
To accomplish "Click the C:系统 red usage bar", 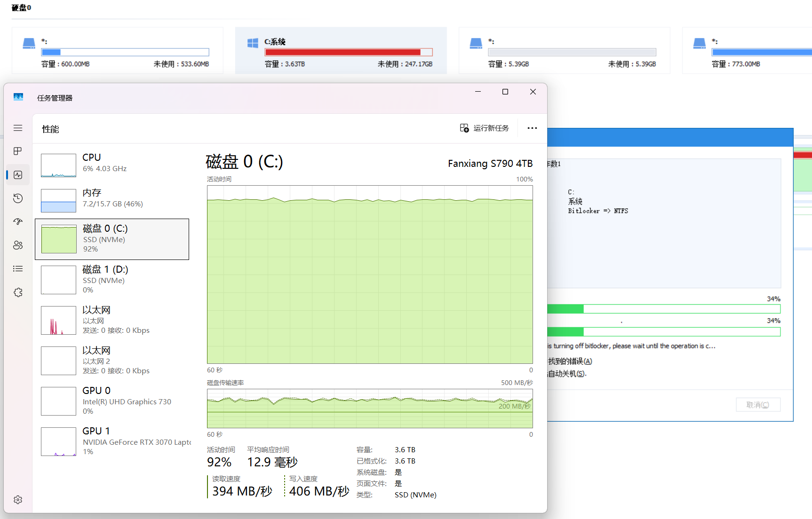I will pyautogui.click(x=349, y=52).
